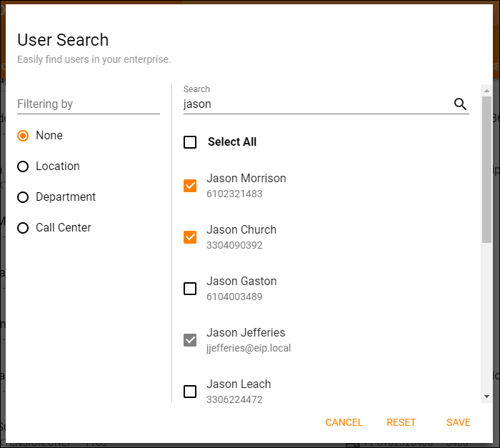Toggle the Jason Jefferies checkbox
Viewport: 500px width, 448px height.
click(190, 340)
